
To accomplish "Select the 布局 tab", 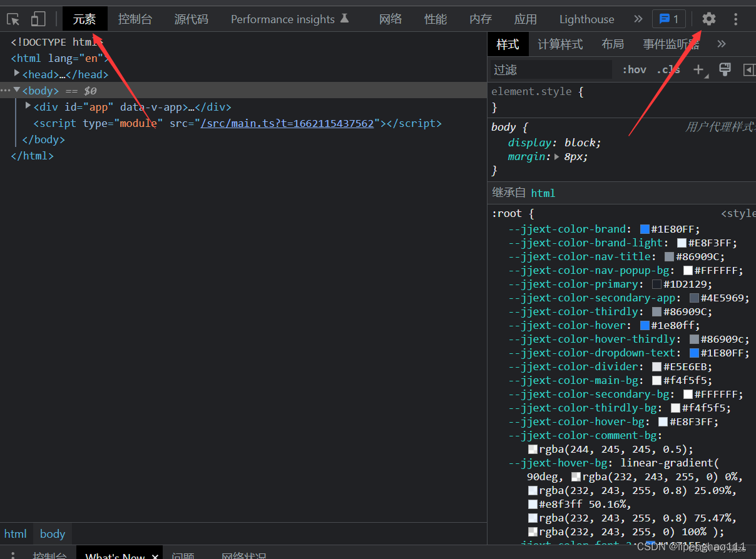I will (613, 44).
